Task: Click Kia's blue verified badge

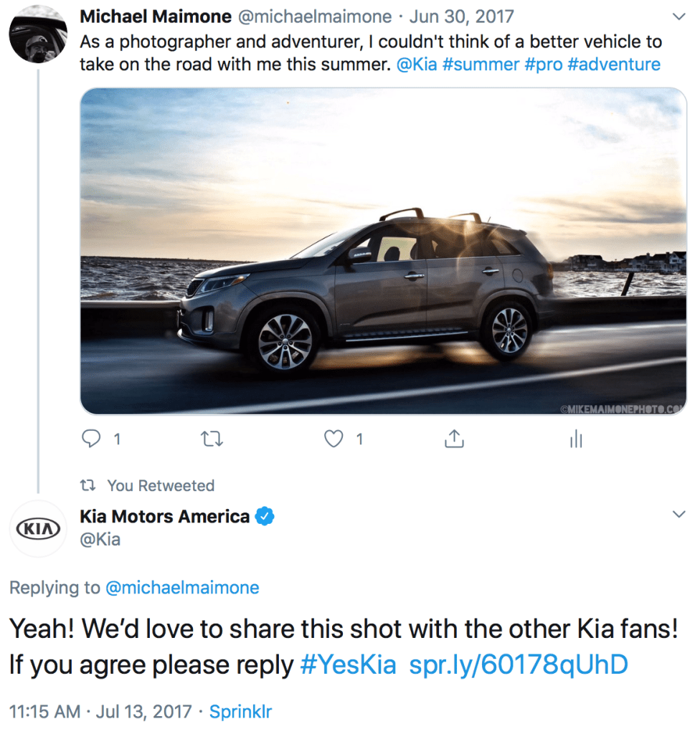Action: coord(265,516)
